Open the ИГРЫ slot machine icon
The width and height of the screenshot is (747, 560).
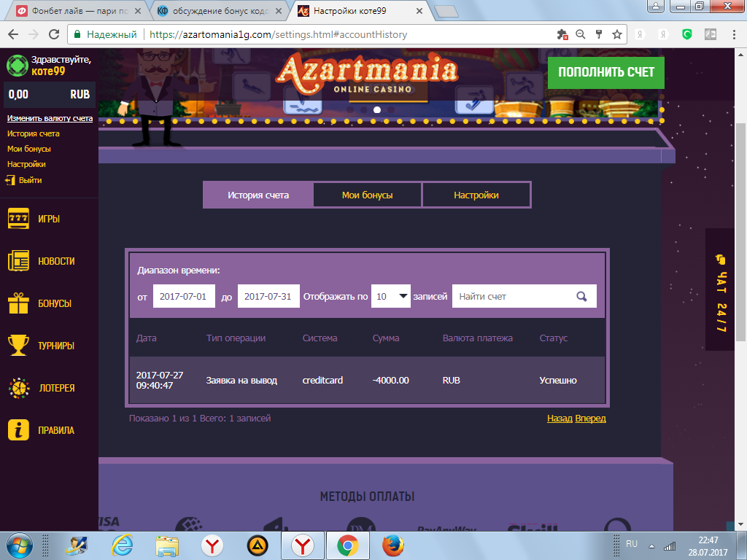(x=18, y=219)
